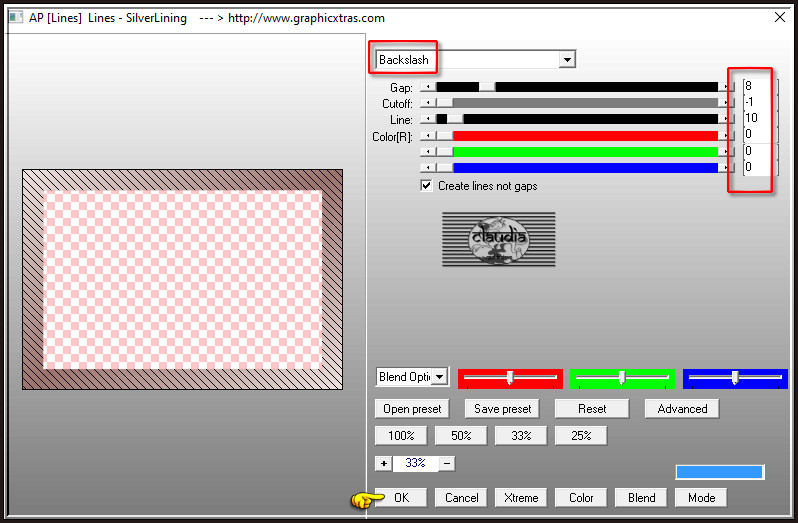Screen dimensions: 798x523
Task: Click the Cutoff slider right arrow
Action: pos(726,103)
